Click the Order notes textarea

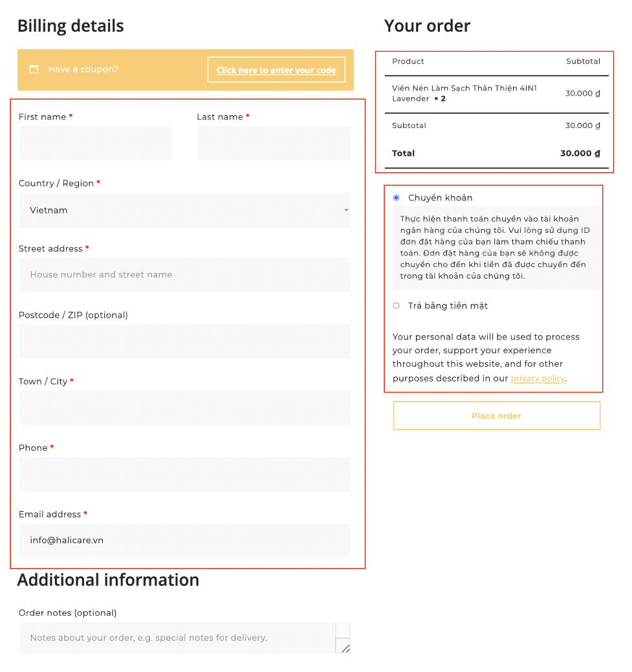click(175, 638)
